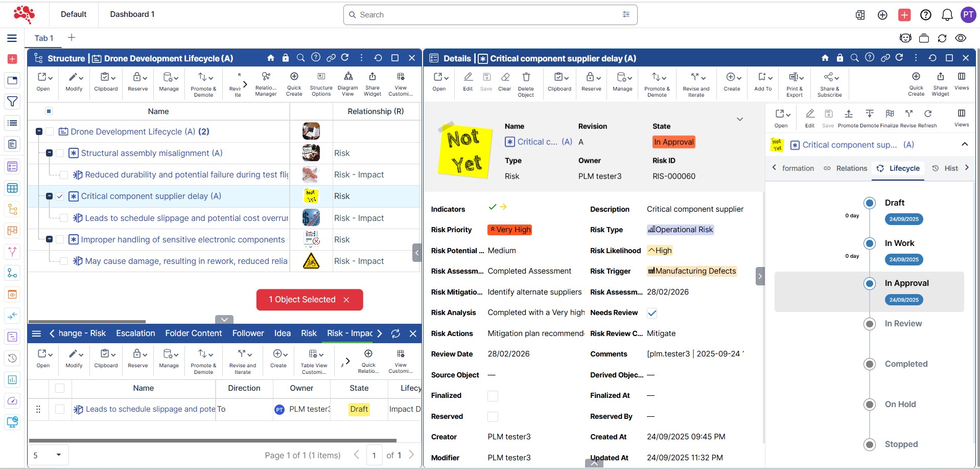The height and width of the screenshot is (469, 980).
Task: Open the Leads to schedule slippage link in table
Action: coord(150,409)
